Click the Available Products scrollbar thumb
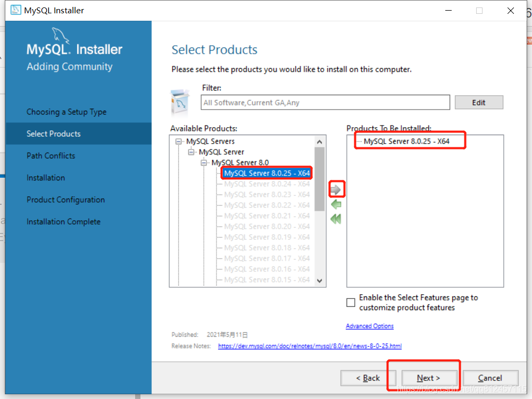The image size is (532, 399). (x=319, y=179)
